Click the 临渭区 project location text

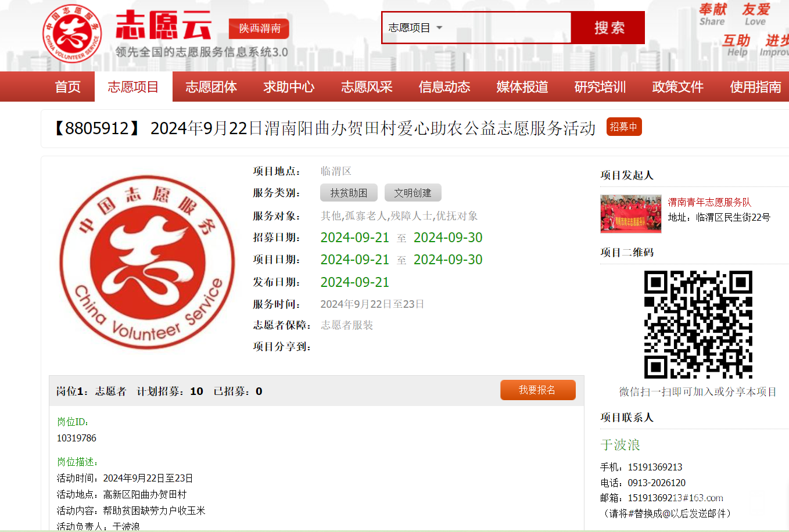coord(336,171)
